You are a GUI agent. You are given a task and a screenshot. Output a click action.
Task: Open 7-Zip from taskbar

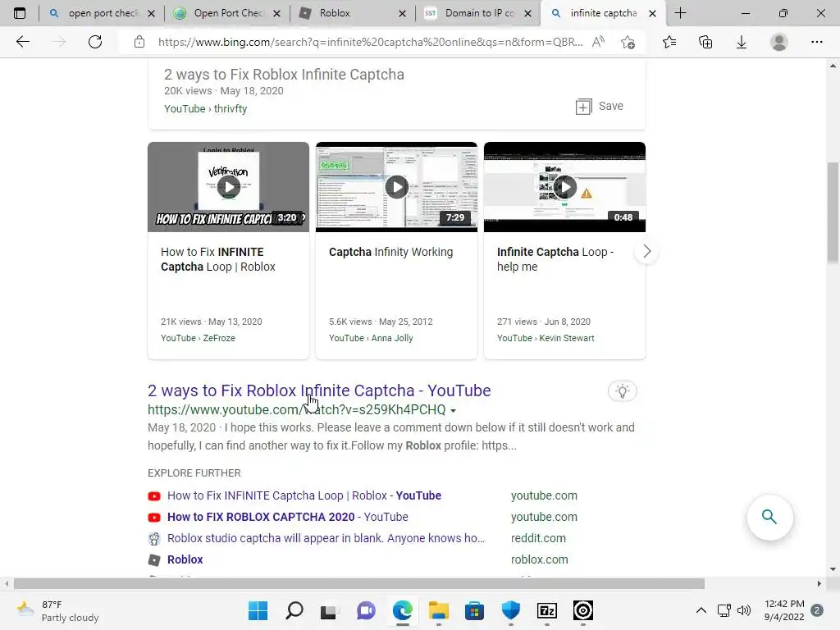tap(547, 610)
